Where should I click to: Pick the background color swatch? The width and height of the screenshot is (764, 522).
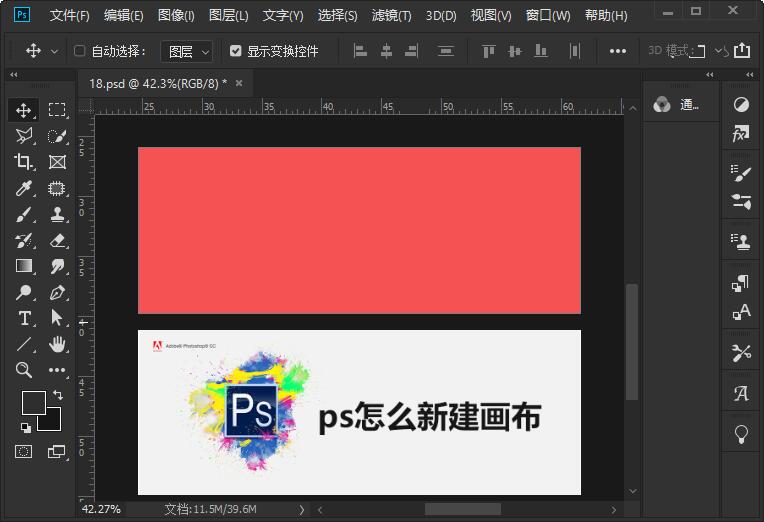[x=53, y=424]
